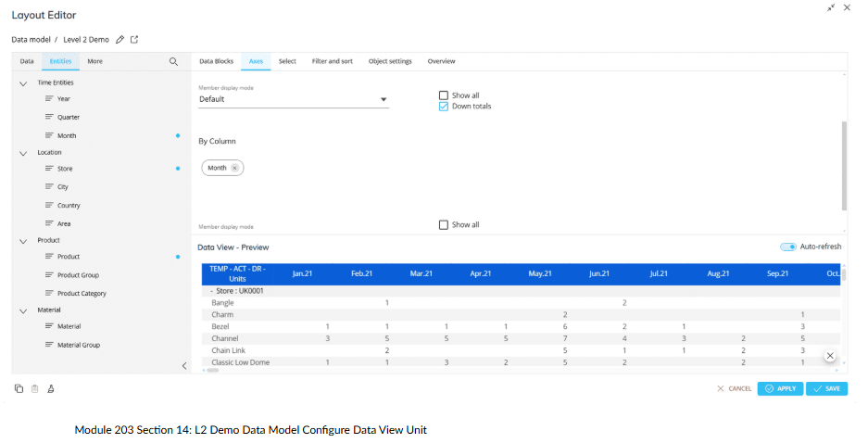The width and height of the screenshot is (868, 443).
Task: Open the Filter and sort tab
Action: coord(333,61)
